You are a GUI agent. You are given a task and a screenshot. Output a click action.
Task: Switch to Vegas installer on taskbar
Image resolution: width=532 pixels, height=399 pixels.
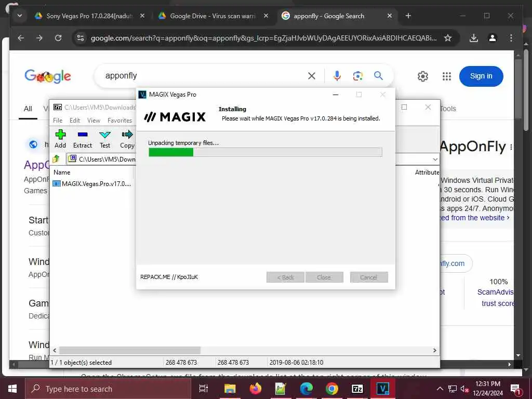[x=383, y=389]
